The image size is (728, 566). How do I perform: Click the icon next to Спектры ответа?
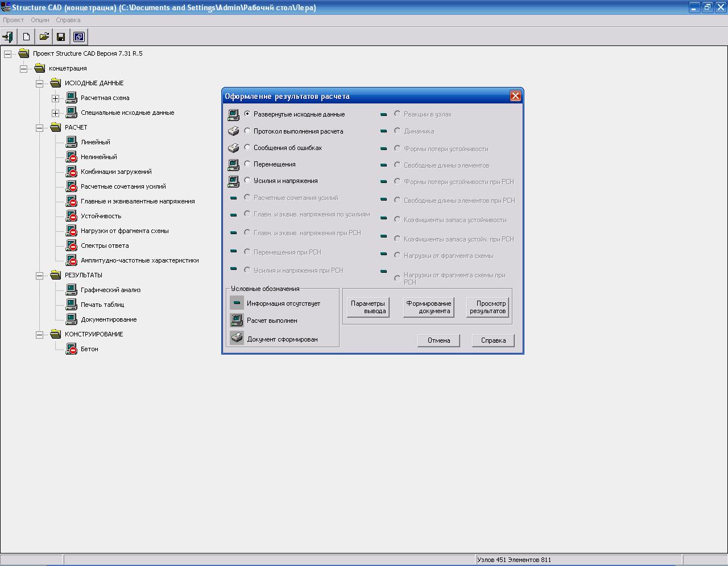click(71, 245)
